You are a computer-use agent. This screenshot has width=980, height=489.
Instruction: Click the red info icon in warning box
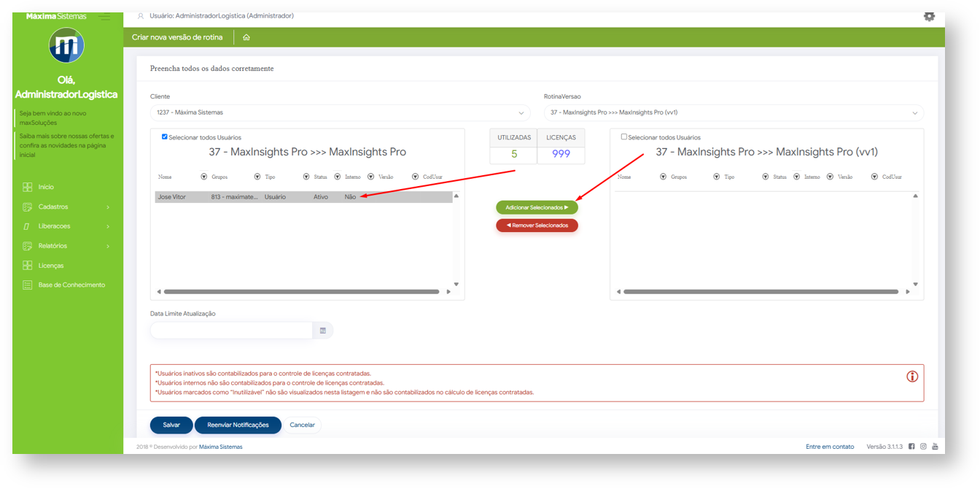pos(912,377)
